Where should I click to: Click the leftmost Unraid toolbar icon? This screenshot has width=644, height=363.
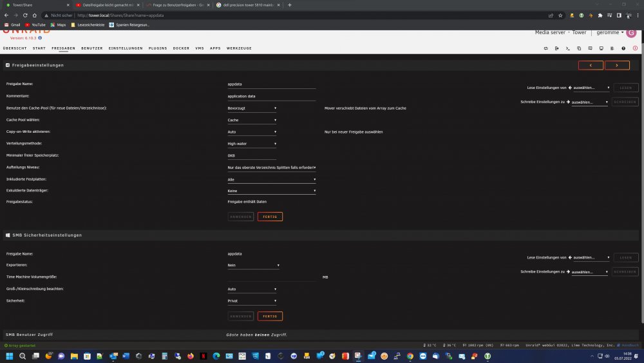point(546,48)
